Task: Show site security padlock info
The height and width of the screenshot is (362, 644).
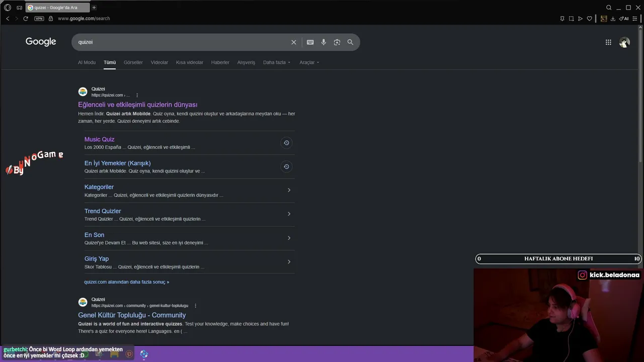Action: [51, 19]
